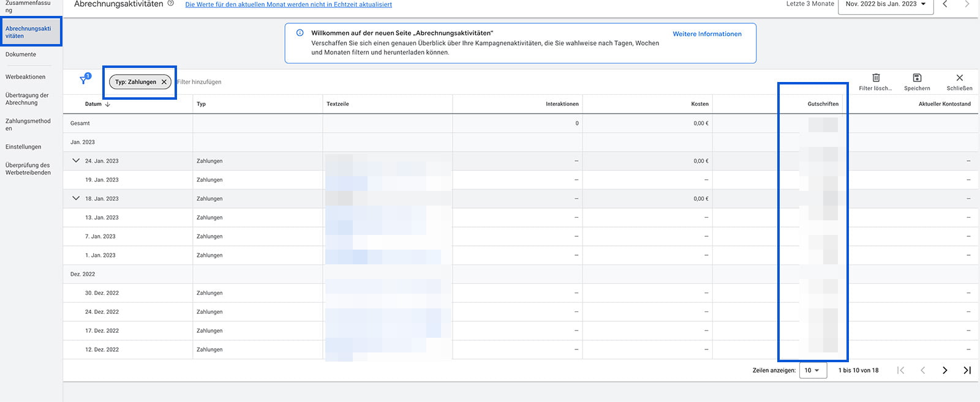Jump to last table page
This screenshot has height=402, width=980.
(967, 370)
